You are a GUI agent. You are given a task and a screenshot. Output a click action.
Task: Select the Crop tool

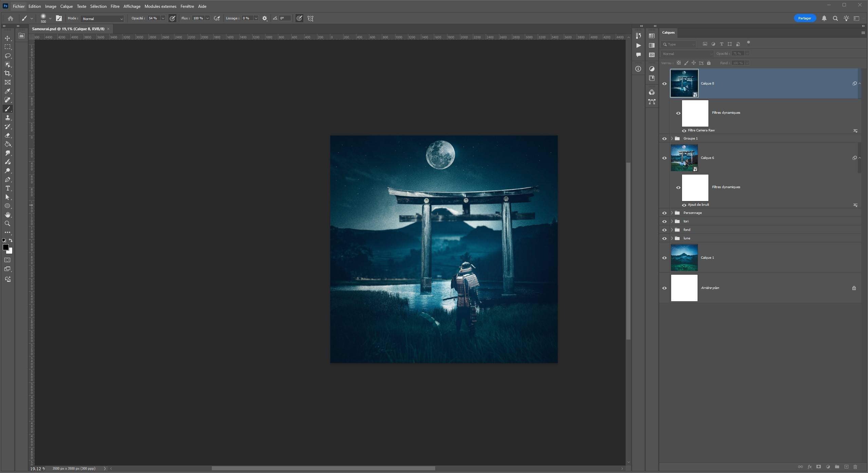7,73
